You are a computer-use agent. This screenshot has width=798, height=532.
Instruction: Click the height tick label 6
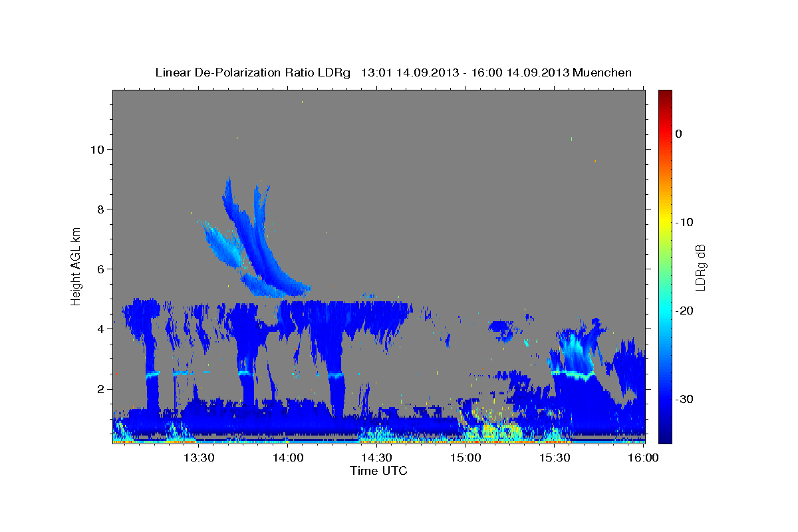click(100, 269)
